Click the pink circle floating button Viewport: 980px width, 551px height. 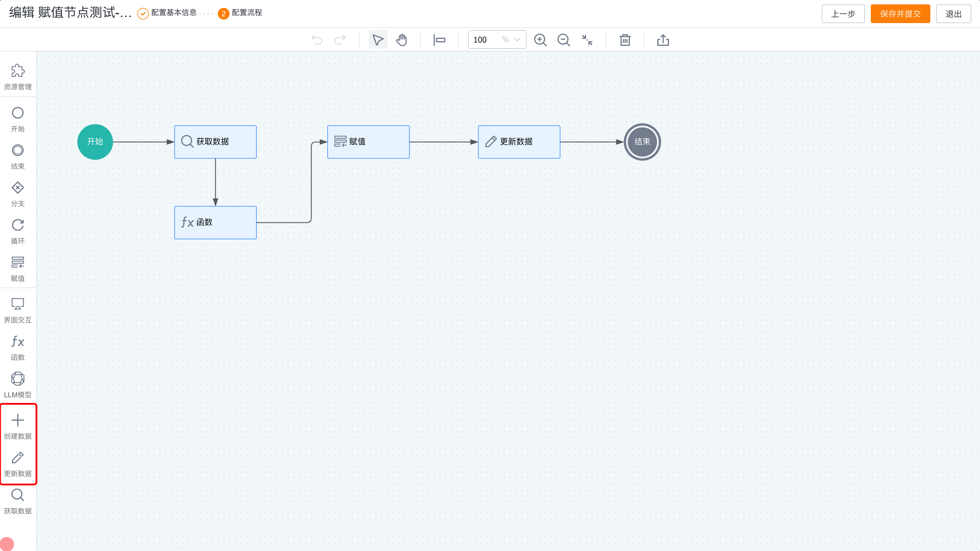(x=7, y=544)
